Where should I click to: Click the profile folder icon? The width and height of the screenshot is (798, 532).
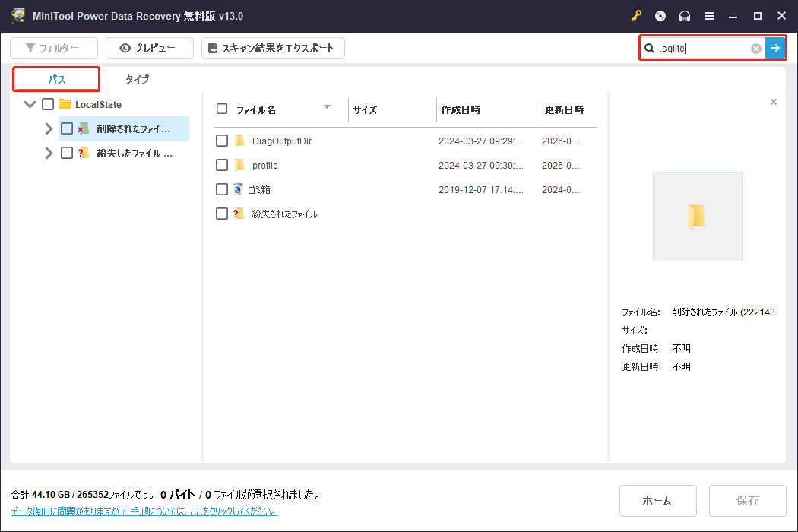click(239, 165)
